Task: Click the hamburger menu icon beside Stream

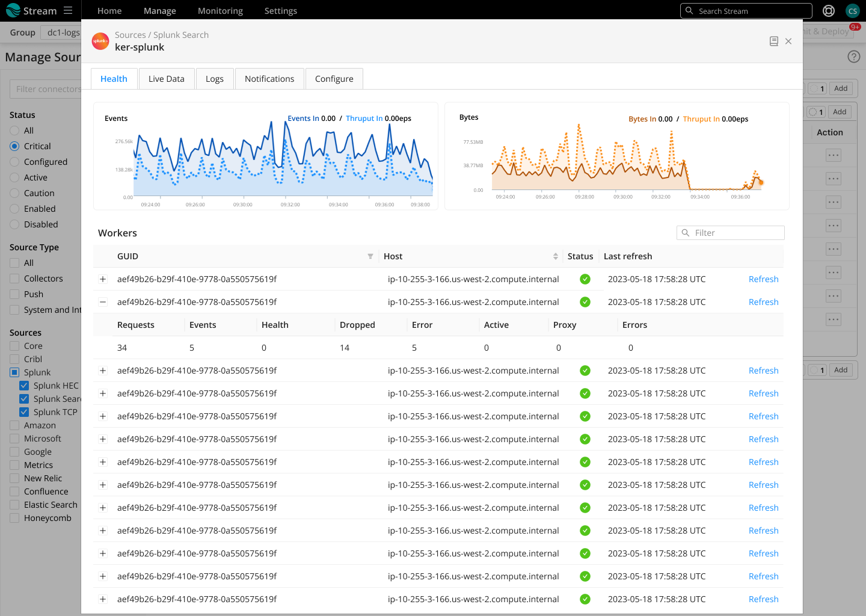Action: (x=68, y=11)
